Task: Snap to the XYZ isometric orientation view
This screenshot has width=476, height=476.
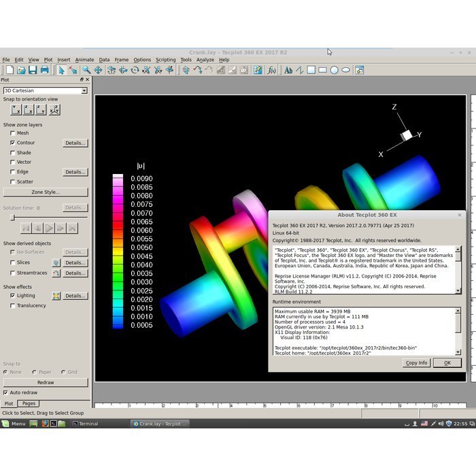Action: click(x=54, y=109)
